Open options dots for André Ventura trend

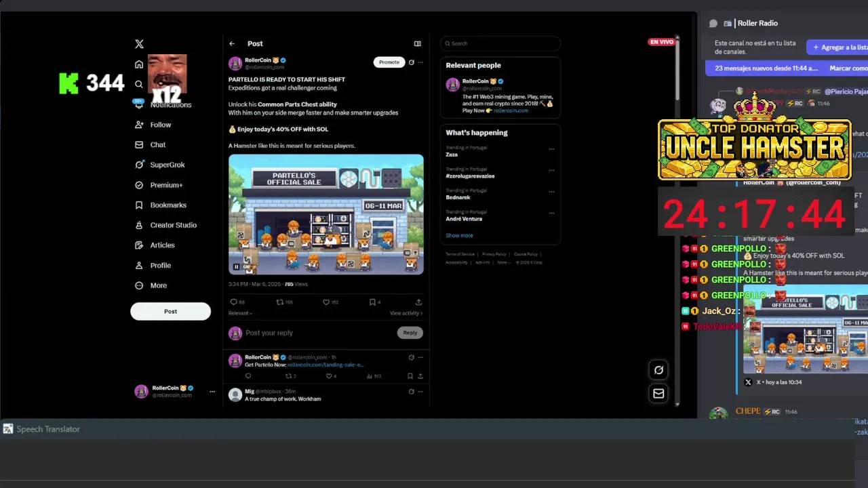551,213
